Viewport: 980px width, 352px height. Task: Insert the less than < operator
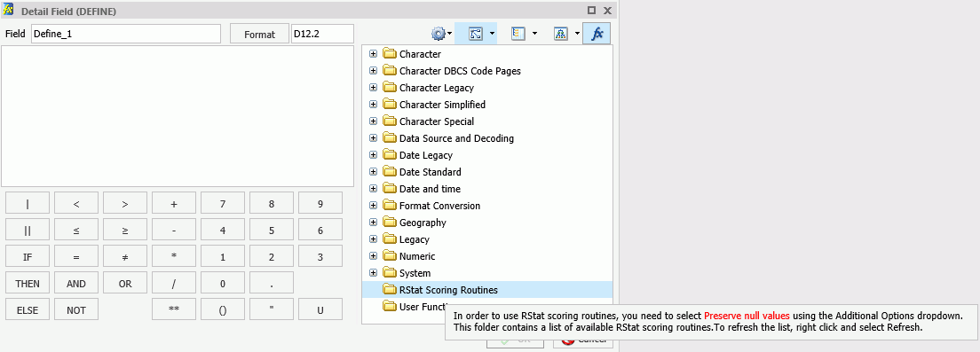coord(76,203)
